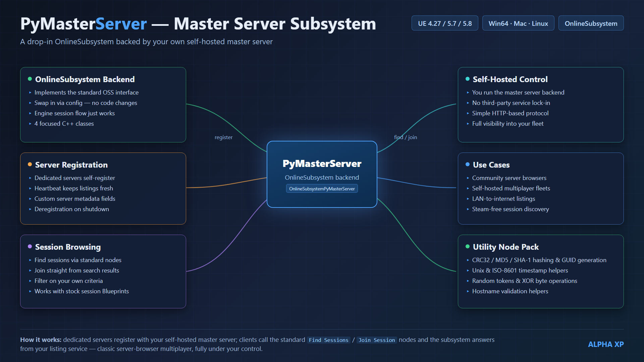
Task: Select 'CRC32 / MD5 / SHA-1 hashing' line
Action: click(x=539, y=260)
